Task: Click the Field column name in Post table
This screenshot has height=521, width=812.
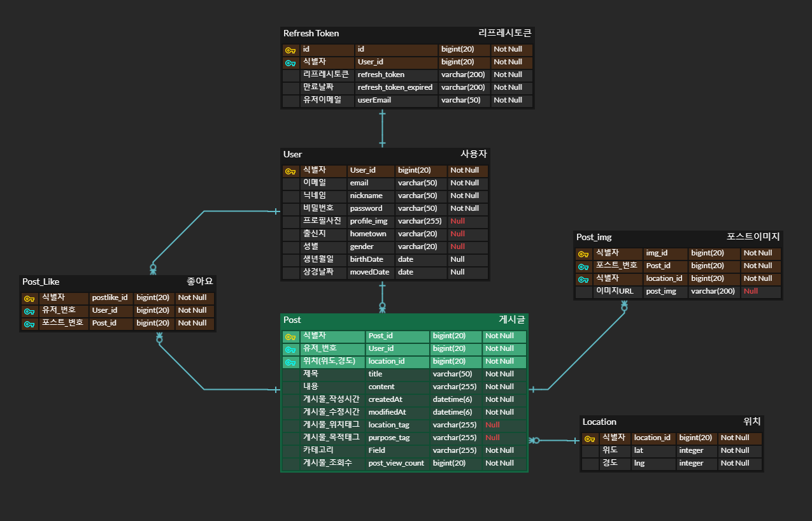Action: tap(376, 450)
